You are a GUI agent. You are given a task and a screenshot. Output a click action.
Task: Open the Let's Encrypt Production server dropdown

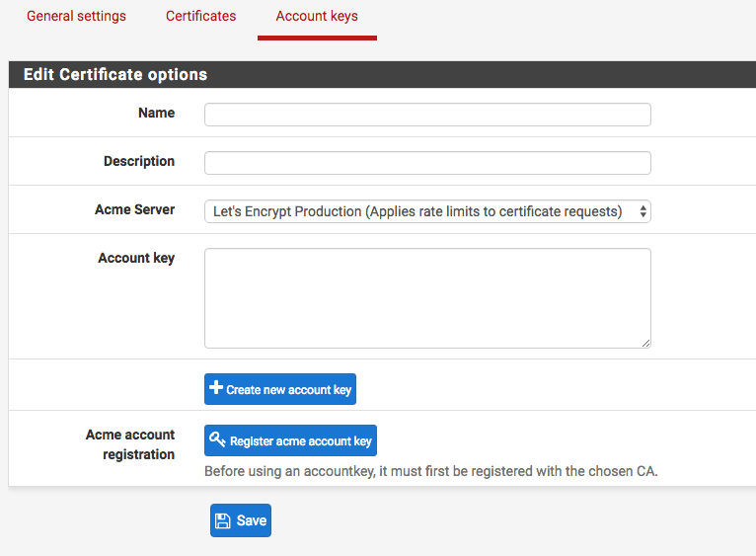coord(426,211)
